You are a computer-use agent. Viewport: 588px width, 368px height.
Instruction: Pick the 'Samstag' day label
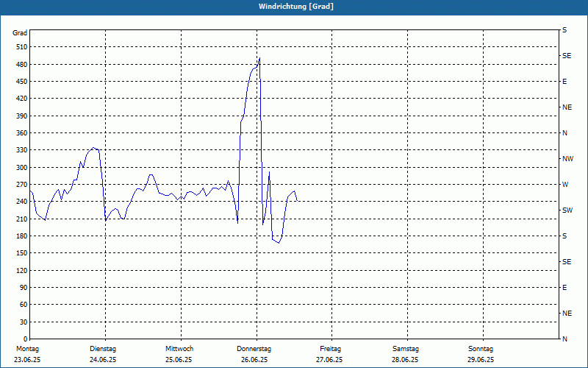[406, 349]
